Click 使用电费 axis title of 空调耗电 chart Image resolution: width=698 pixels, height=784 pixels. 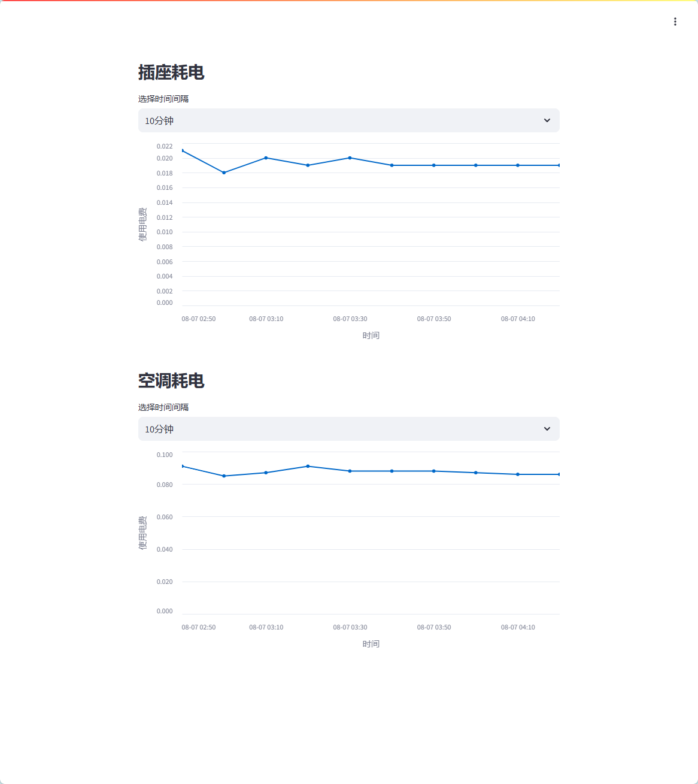[142, 532]
